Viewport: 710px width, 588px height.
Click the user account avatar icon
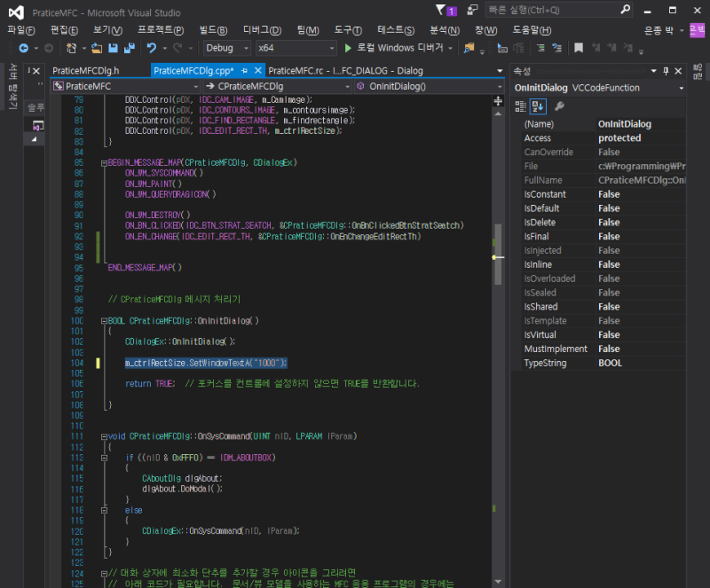[x=697, y=30]
